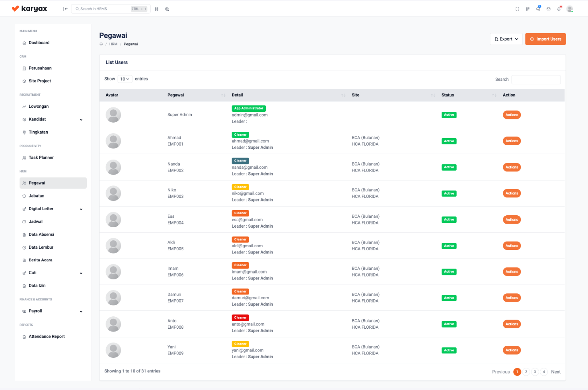The image size is (588, 390).
Task: Expand the Cuti submenu chevron
Action: pyautogui.click(x=81, y=273)
